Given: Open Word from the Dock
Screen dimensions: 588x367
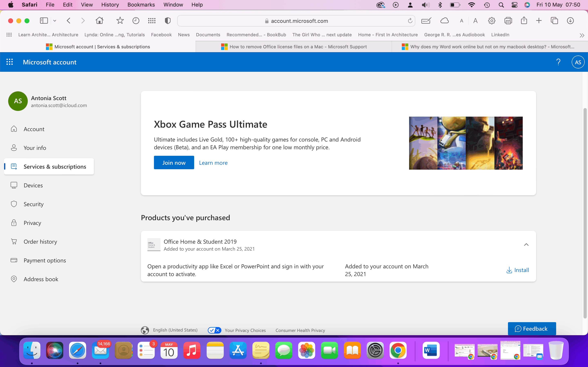Looking at the screenshot, I should coord(431,350).
